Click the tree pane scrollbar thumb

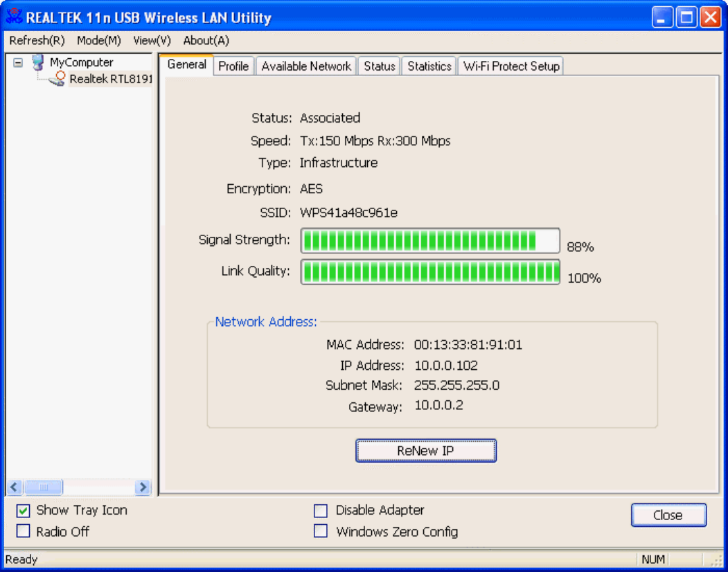coord(43,487)
